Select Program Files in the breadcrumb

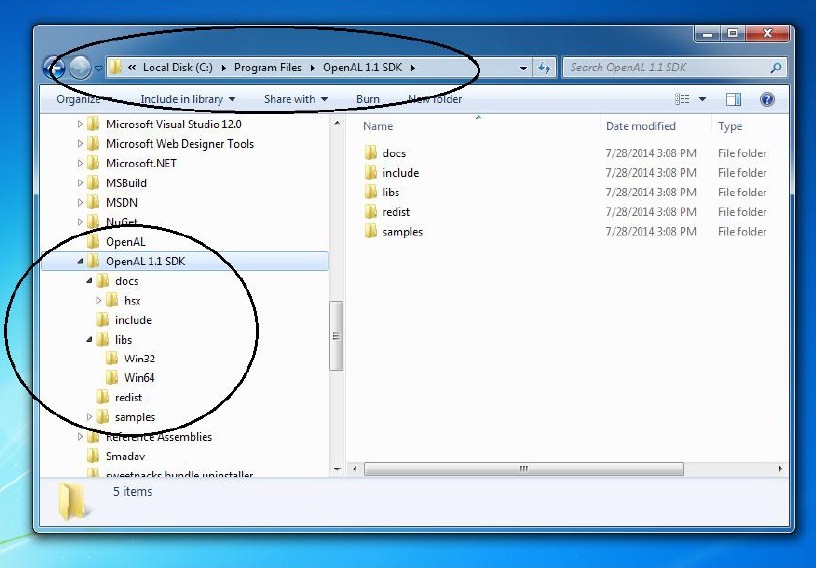267,67
